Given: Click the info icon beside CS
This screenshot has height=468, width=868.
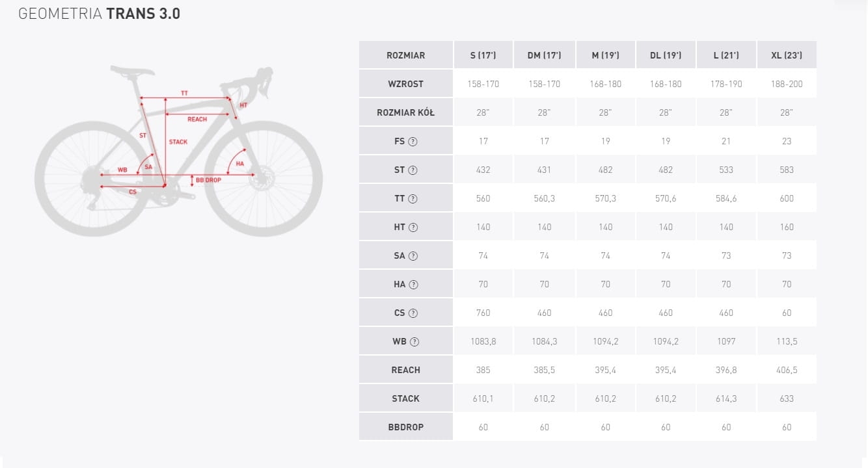Looking at the screenshot, I should point(413,313).
